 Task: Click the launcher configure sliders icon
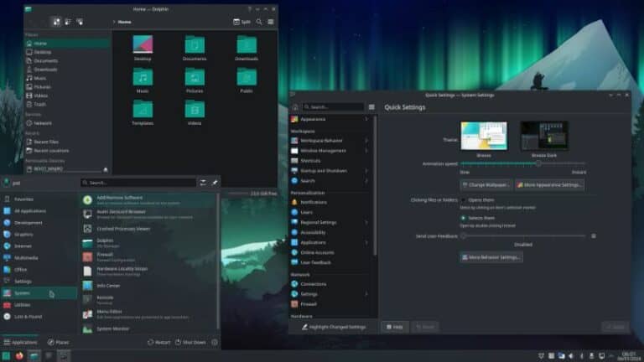click(203, 183)
